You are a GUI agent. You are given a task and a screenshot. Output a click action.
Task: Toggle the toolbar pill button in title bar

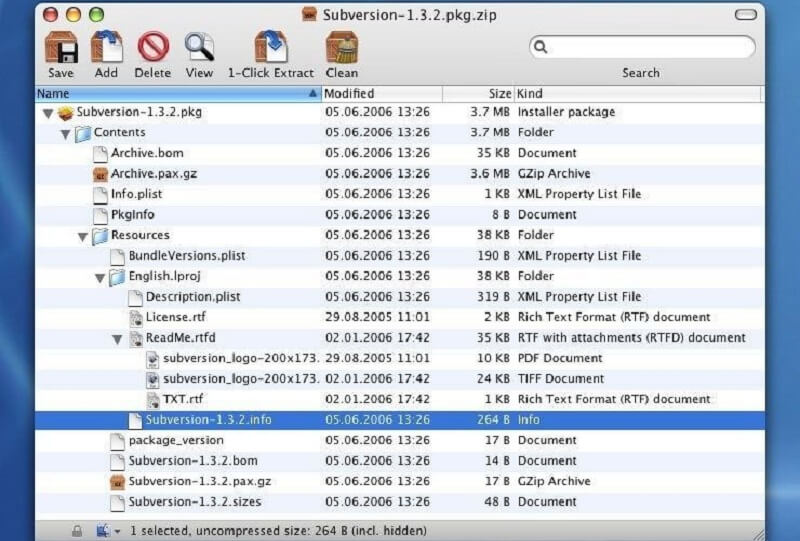(x=745, y=15)
